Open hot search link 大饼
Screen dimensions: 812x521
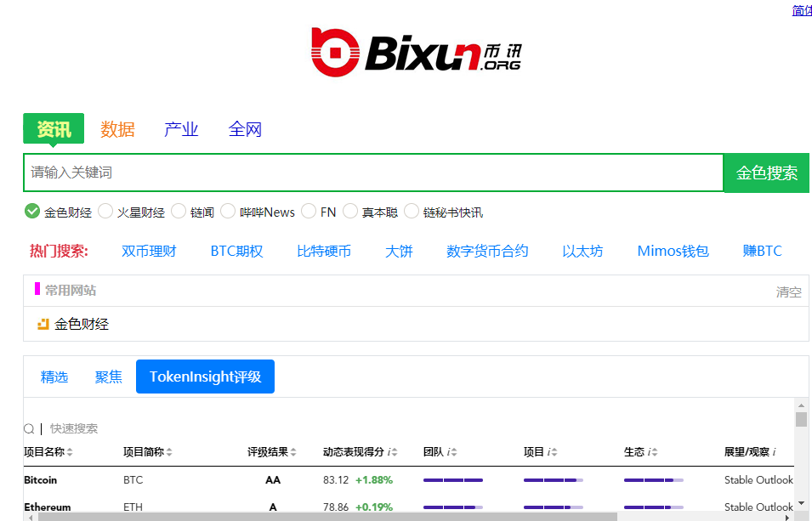click(399, 252)
